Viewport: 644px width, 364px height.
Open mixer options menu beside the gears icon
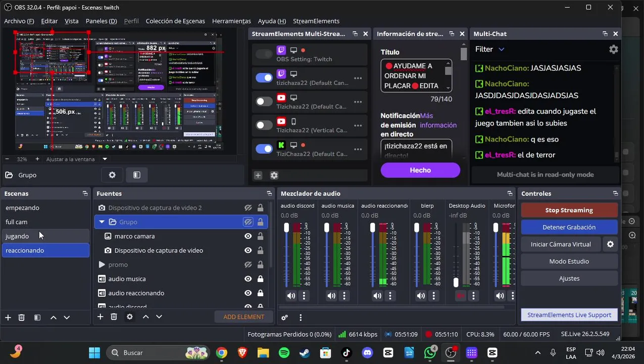pyautogui.click(x=301, y=317)
